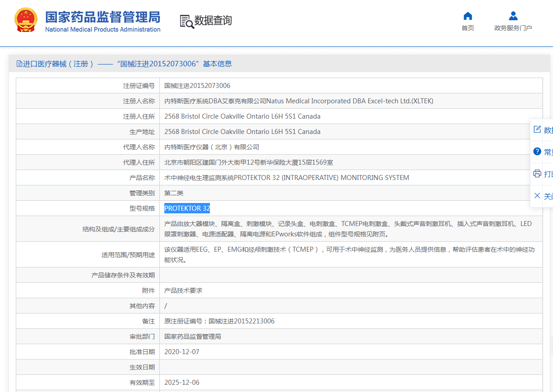Click the 批准日期 row label
Image resolution: width=553 pixels, height=392 pixels.
(142, 352)
